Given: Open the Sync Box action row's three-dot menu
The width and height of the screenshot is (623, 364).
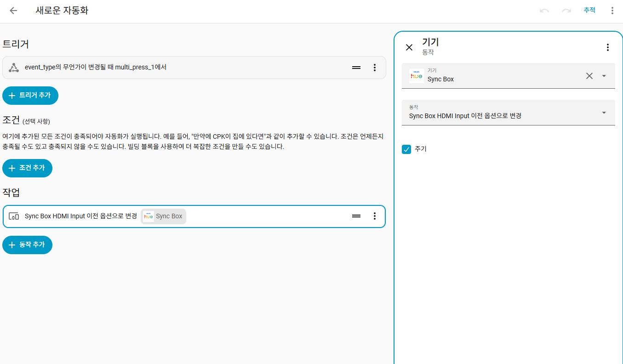Looking at the screenshot, I should point(375,216).
